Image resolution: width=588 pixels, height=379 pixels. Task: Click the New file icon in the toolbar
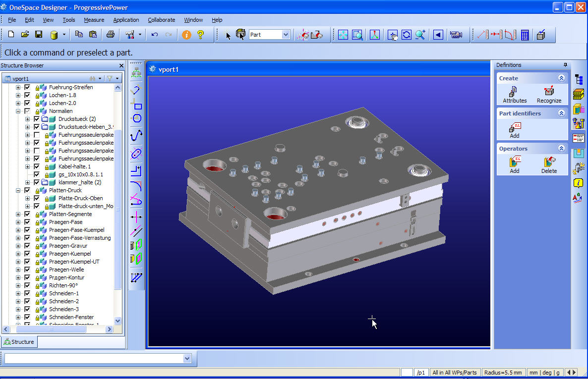[x=11, y=35]
